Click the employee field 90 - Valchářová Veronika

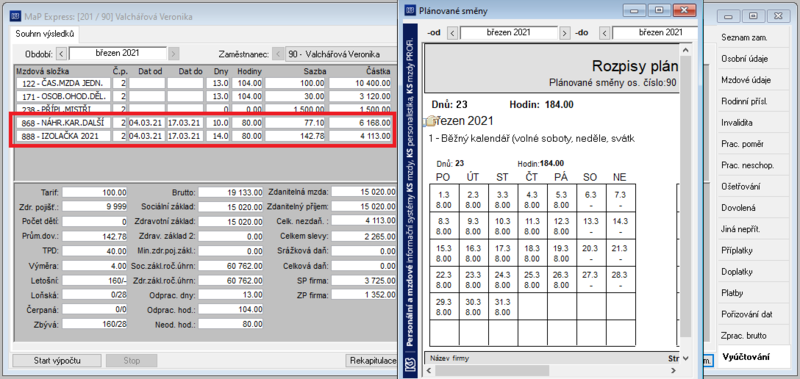click(340, 54)
